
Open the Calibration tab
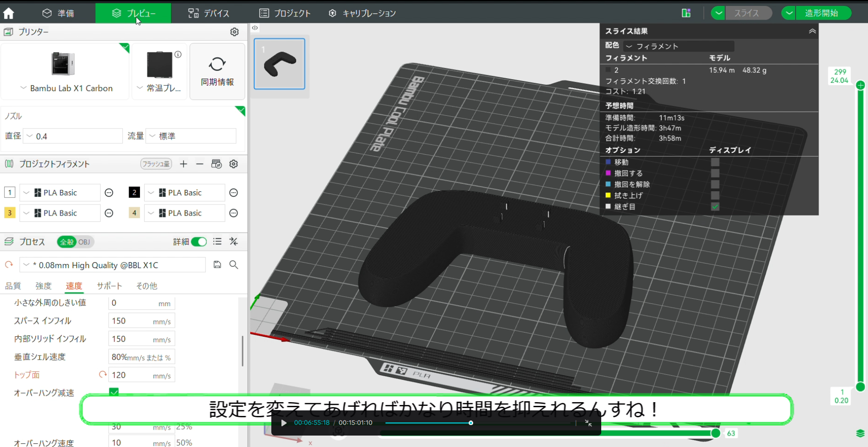[x=362, y=13]
